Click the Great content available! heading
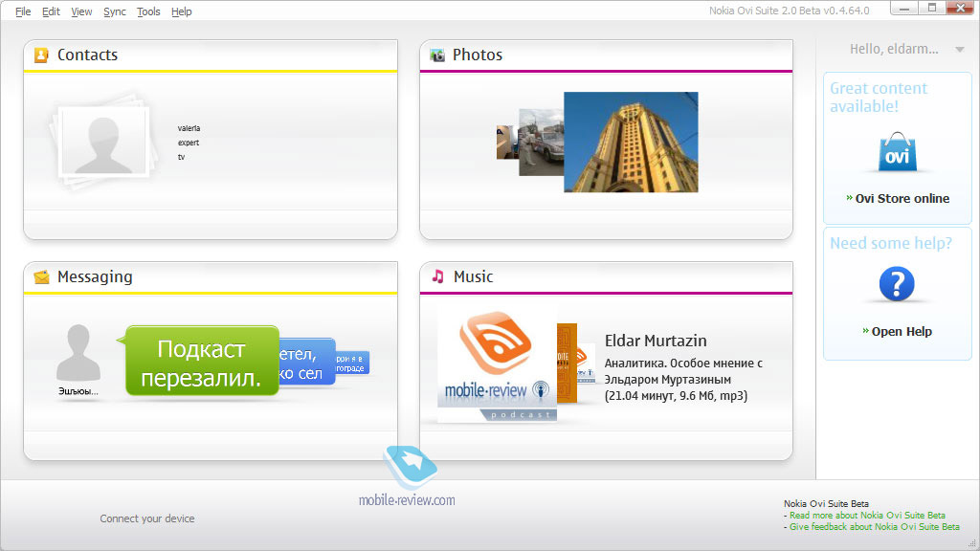 [879, 98]
